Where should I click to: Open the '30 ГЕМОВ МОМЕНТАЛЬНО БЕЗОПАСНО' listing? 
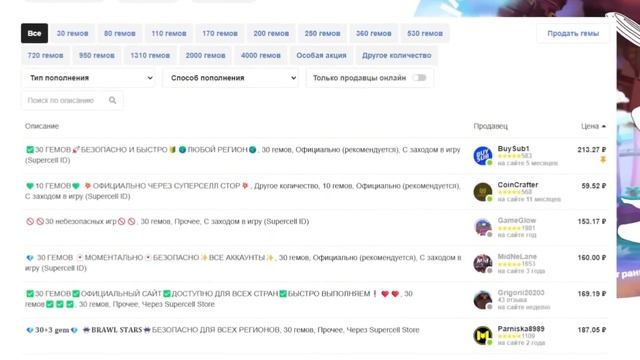click(x=243, y=263)
